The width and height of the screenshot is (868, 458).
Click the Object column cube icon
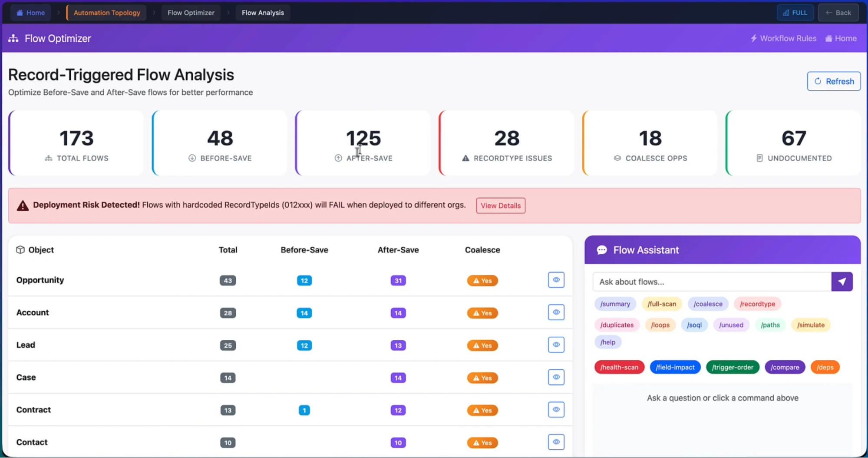coord(20,250)
